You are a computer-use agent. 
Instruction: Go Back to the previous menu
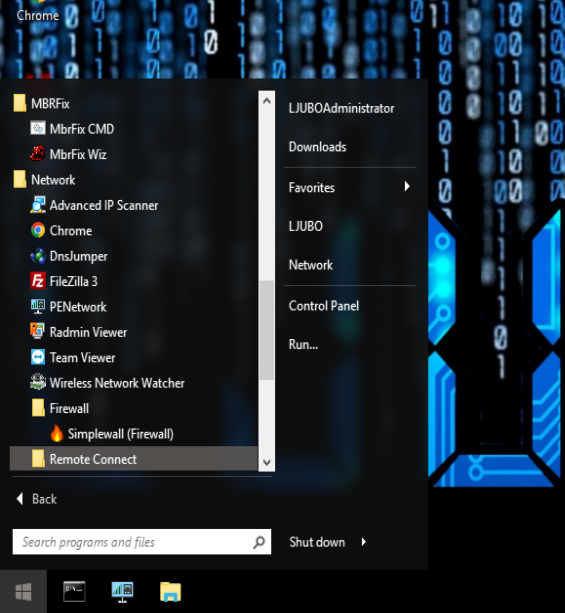(37, 499)
